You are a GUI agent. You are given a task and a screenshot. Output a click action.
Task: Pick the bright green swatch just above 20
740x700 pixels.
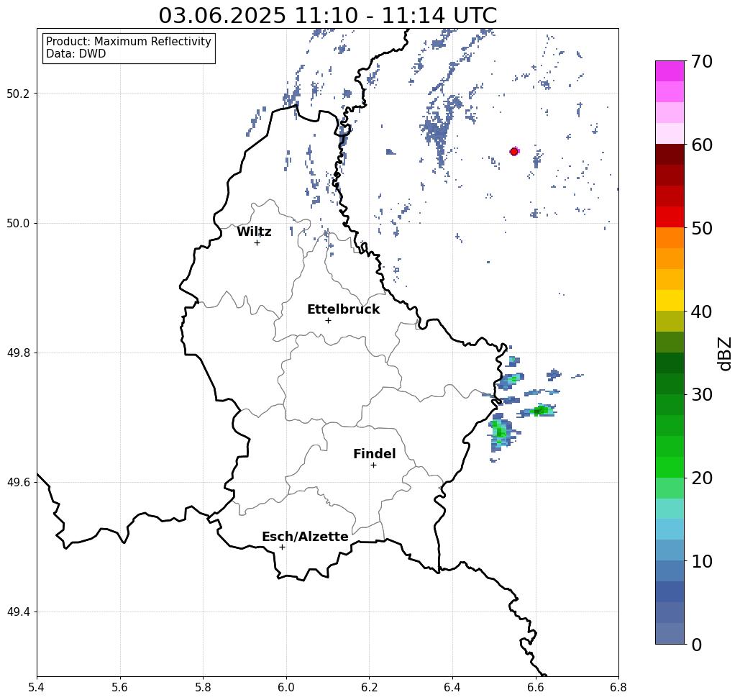tap(670, 467)
